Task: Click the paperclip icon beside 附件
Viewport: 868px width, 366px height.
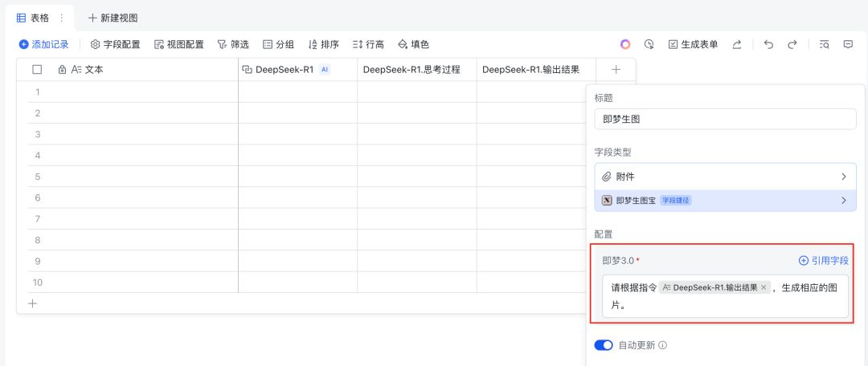Action: tap(607, 177)
